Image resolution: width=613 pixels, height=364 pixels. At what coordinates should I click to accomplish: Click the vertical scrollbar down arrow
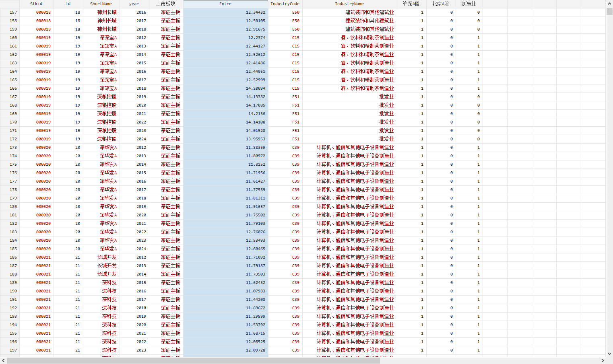(609, 354)
